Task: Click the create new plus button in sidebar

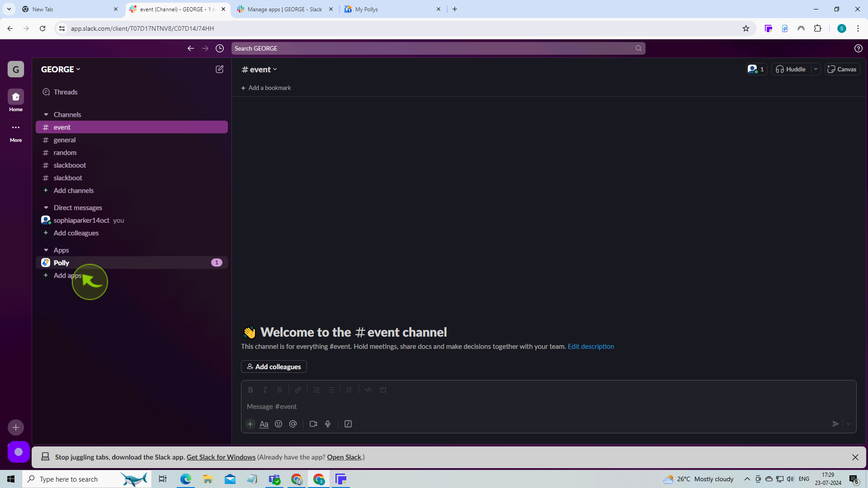Action: [16, 427]
